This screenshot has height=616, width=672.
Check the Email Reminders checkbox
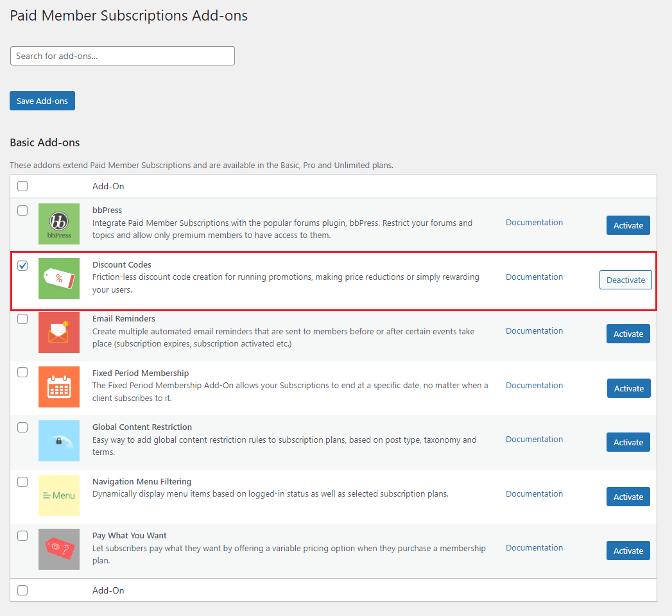coord(22,319)
